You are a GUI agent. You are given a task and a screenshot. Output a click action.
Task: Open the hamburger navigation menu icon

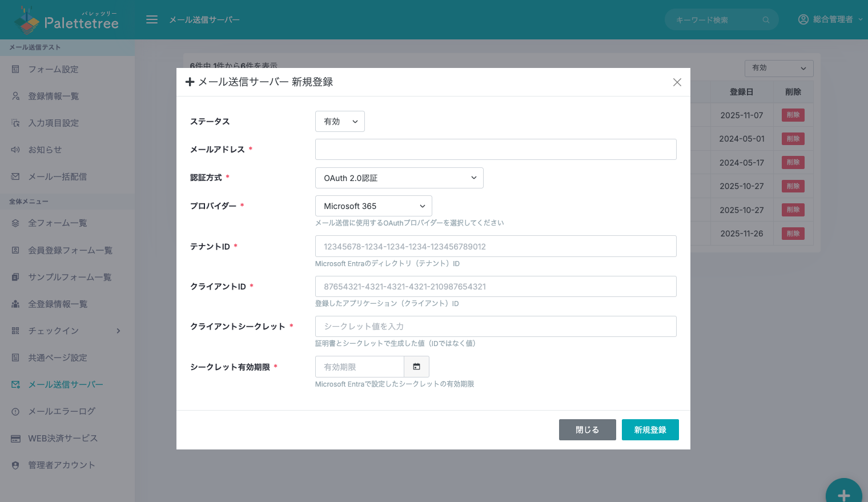point(152,19)
